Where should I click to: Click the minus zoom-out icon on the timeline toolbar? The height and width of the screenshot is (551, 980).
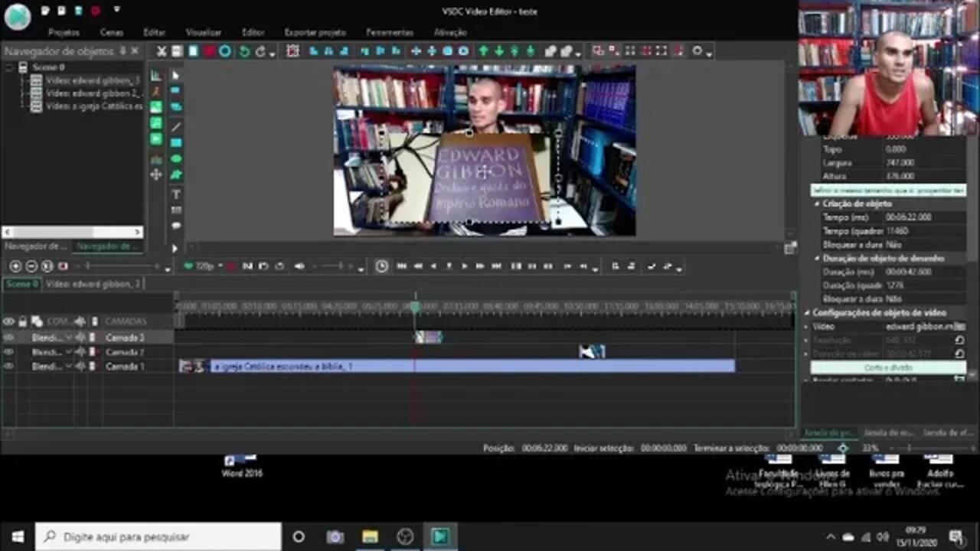(x=31, y=266)
